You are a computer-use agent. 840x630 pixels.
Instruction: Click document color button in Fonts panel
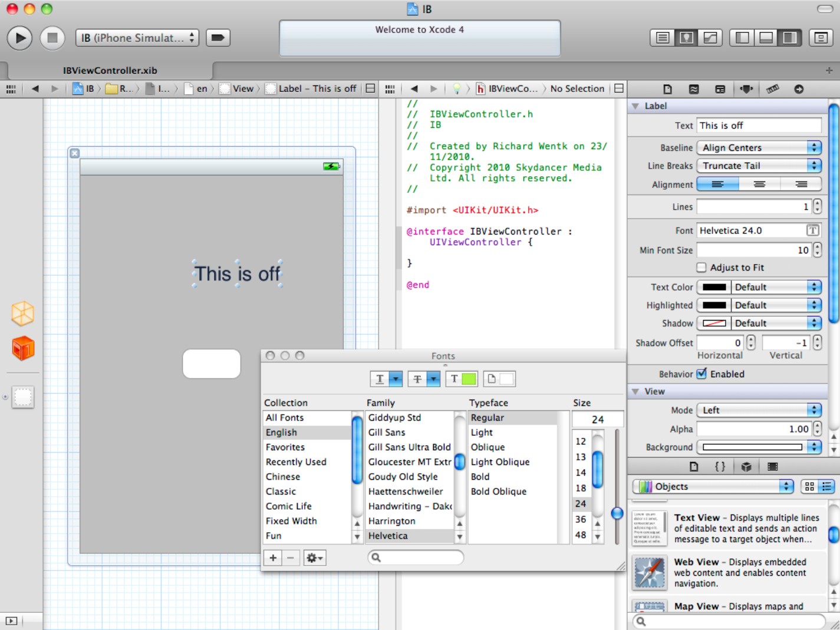click(x=499, y=379)
